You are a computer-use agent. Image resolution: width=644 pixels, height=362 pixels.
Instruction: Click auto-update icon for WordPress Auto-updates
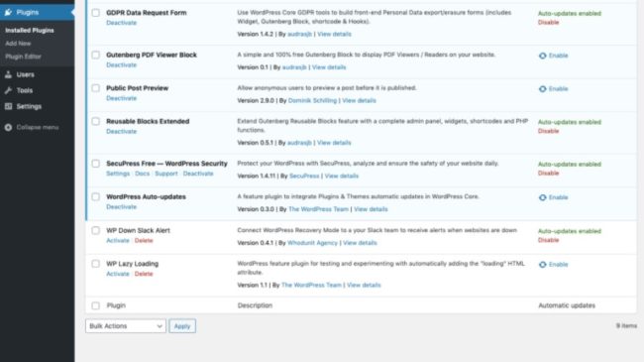point(543,197)
